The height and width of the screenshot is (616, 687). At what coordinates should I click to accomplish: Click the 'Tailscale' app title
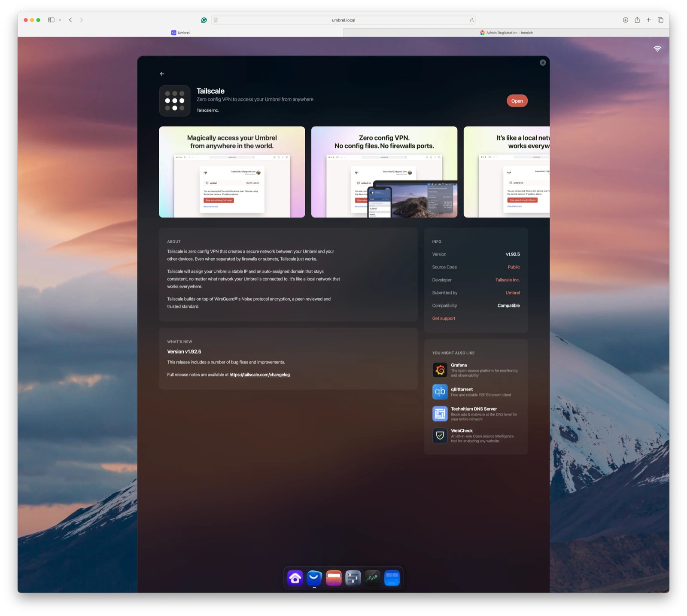coord(210,91)
